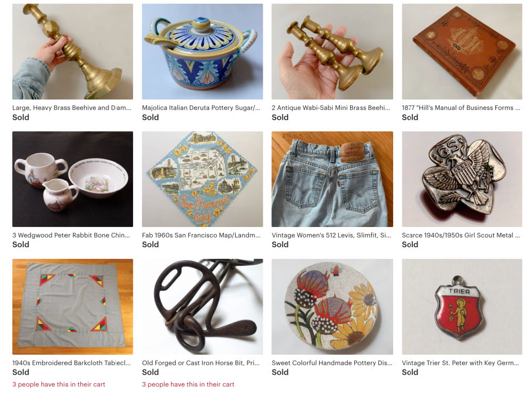
Task: Open the iron horse bit image
Action: point(202,307)
